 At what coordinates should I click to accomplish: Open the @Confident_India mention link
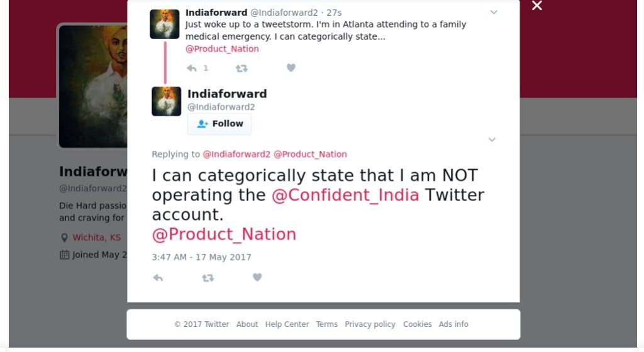pos(345,195)
